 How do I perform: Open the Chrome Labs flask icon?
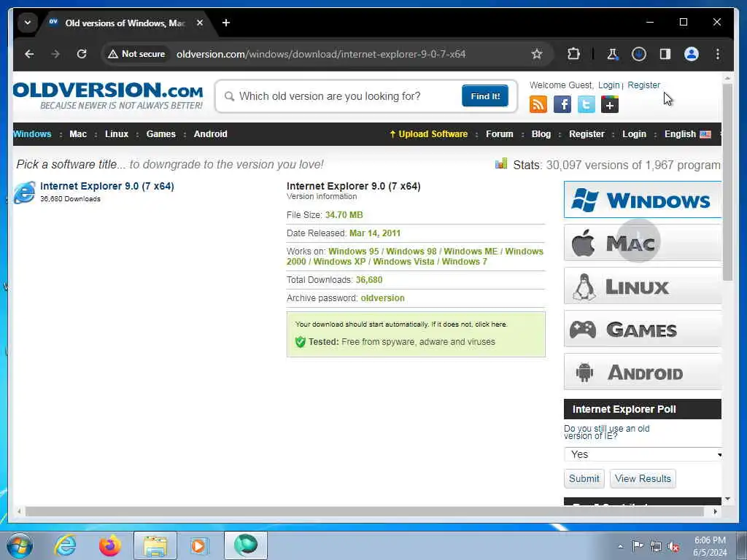(x=612, y=54)
